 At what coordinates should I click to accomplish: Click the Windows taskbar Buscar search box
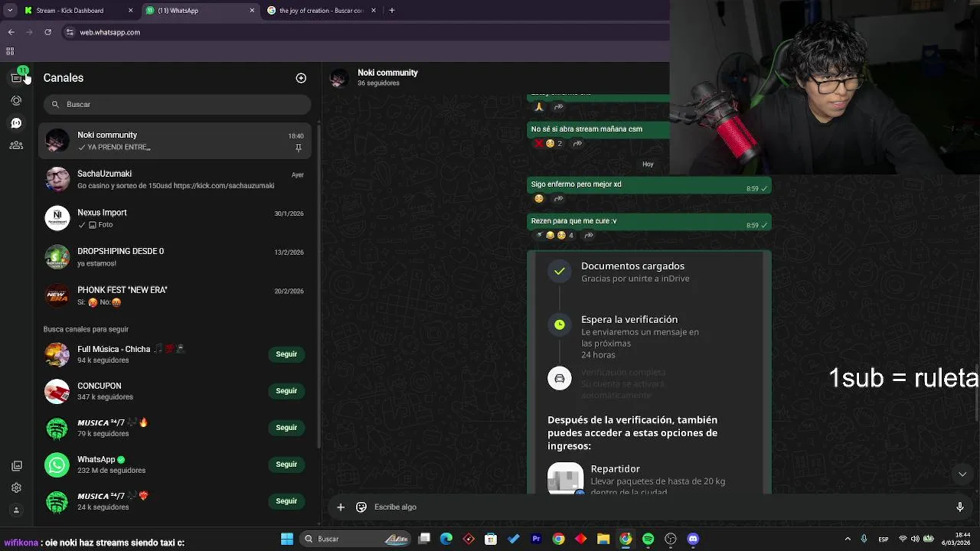tap(354, 539)
